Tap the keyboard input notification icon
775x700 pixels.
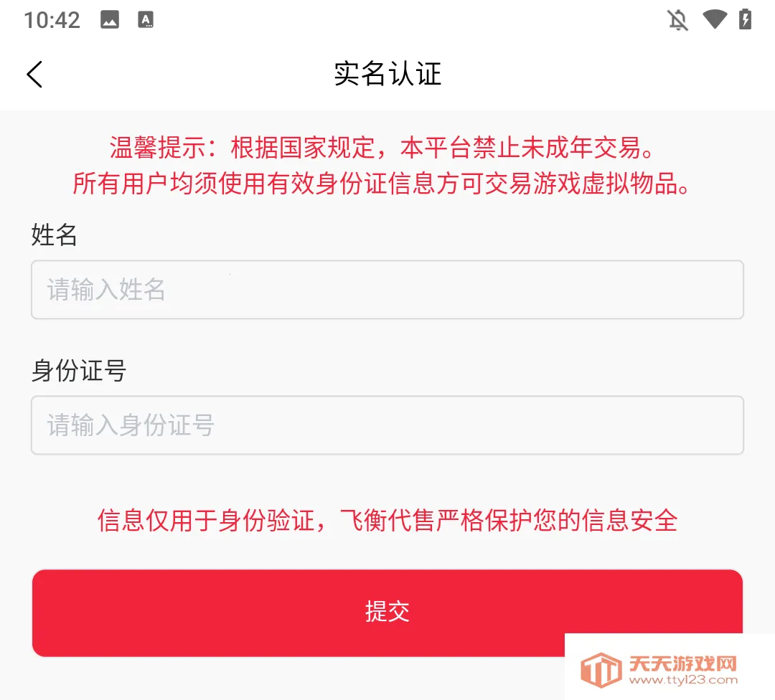click(x=145, y=20)
